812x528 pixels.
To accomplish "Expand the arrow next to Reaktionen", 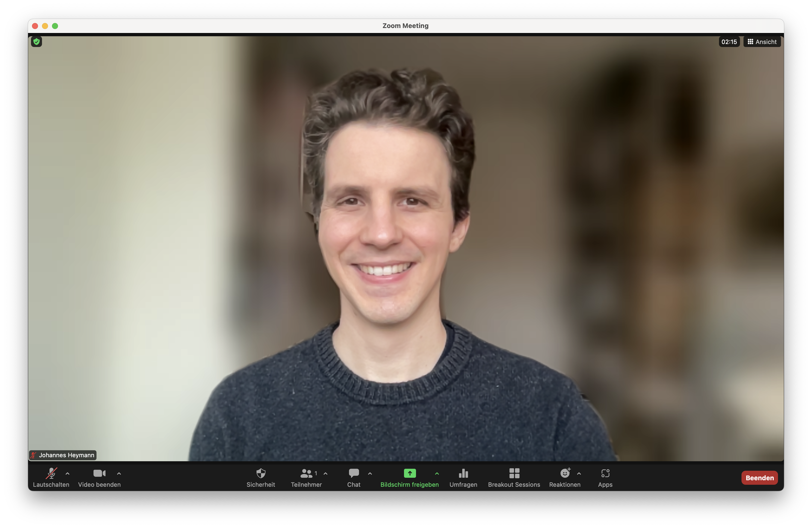I will [x=579, y=473].
